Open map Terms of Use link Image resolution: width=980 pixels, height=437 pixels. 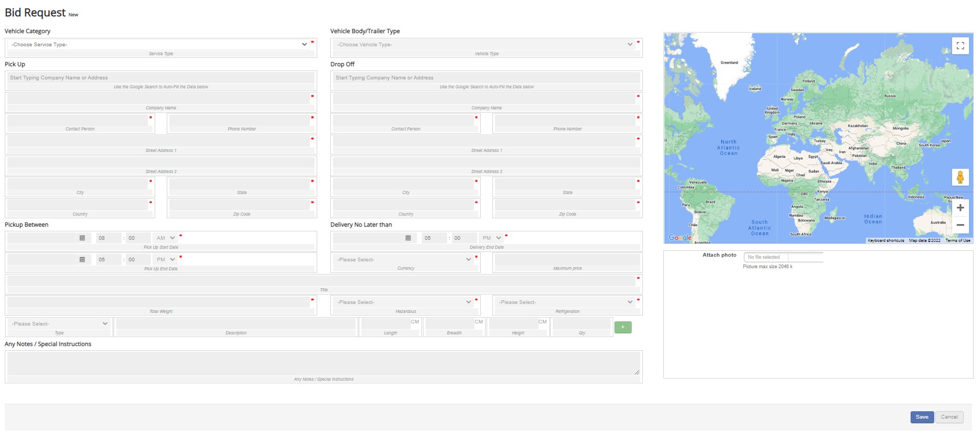click(x=957, y=240)
